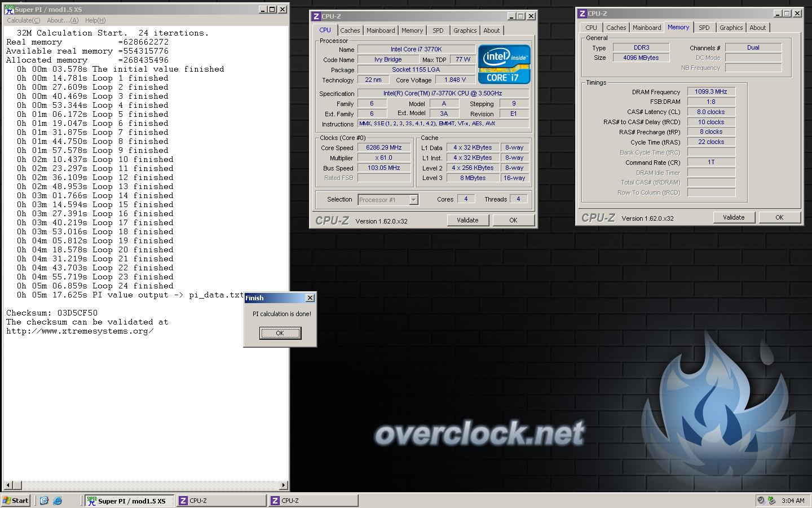
Task: Click the second system tray icon
Action: pos(771,500)
